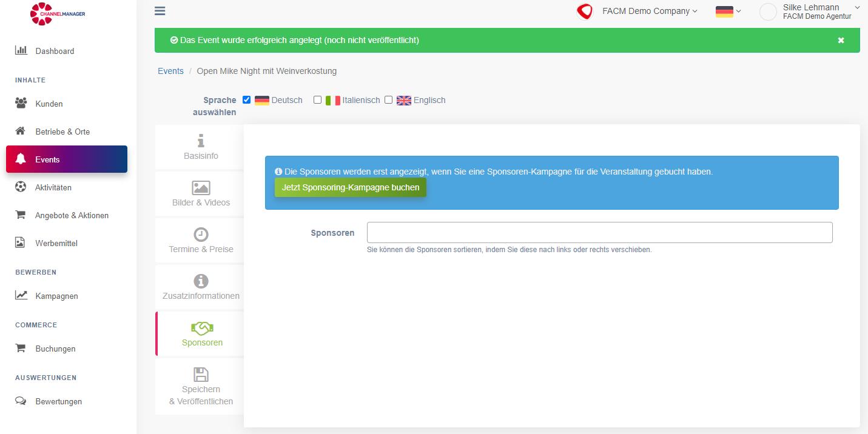Click the checkmark icon in success banner
The width and height of the screenshot is (868, 434).
pos(174,40)
